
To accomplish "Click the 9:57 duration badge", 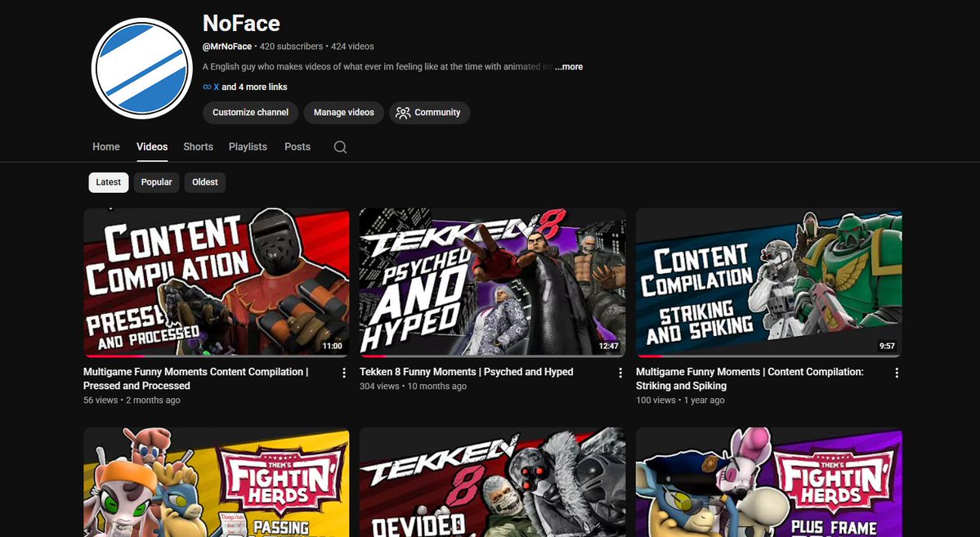I will click(x=887, y=346).
